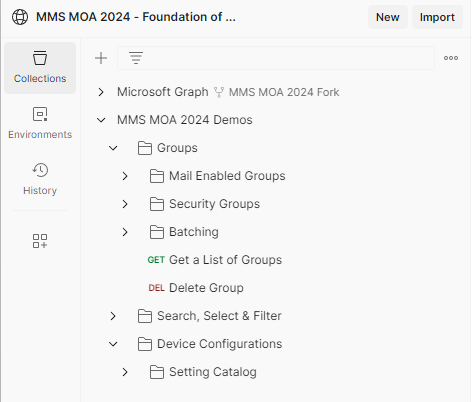The width and height of the screenshot is (472, 402).
Task: Focus the collections search field
Action: [x=276, y=58]
